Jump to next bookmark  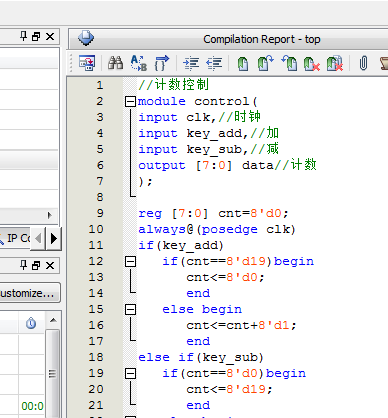tap(266, 63)
